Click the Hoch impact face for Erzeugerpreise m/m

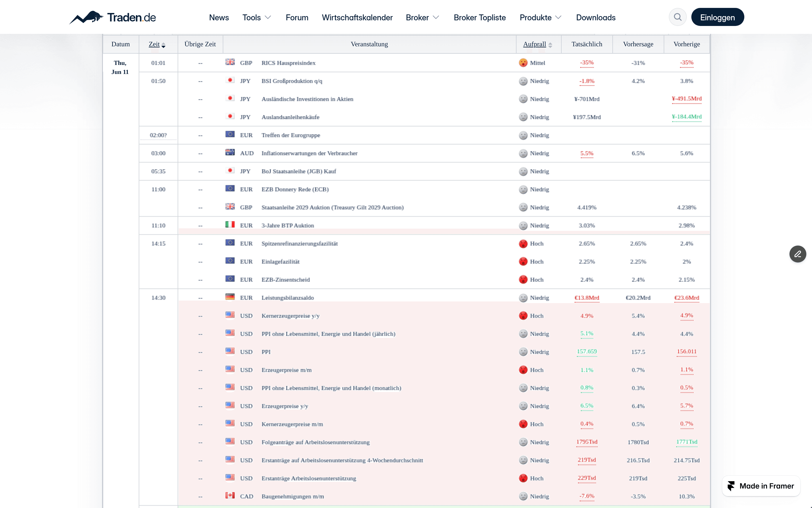pyautogui.click(x=523, y=370)
